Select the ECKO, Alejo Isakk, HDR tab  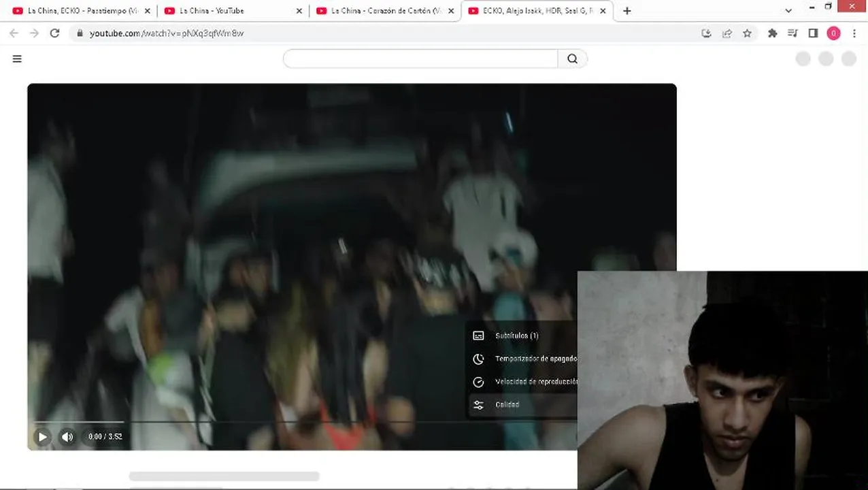(x=538, y=11)
